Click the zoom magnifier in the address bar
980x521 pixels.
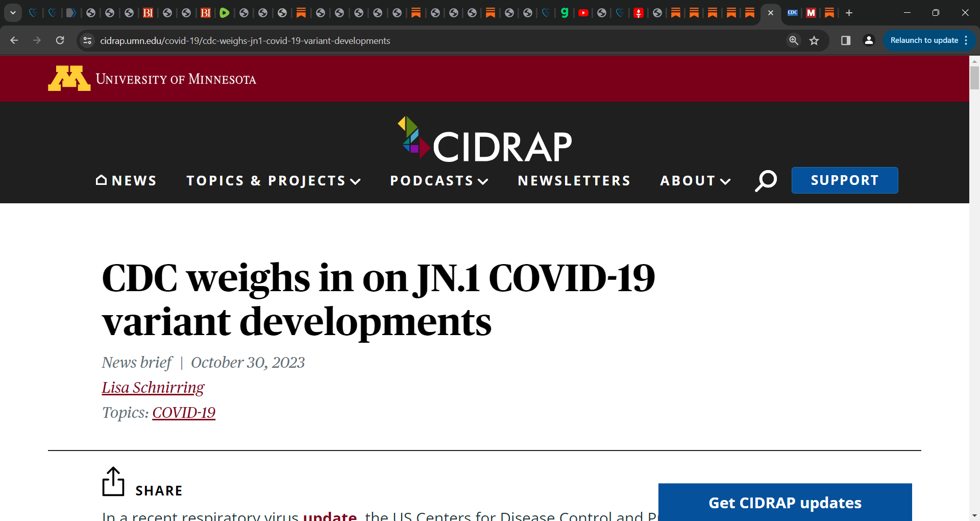coord(794,40)
